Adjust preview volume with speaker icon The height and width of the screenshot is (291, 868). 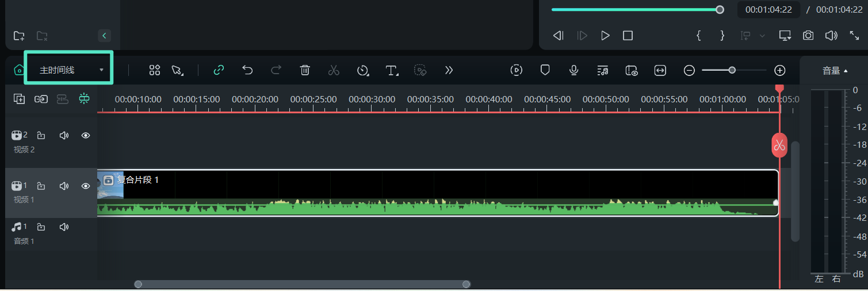pos(831,36)
